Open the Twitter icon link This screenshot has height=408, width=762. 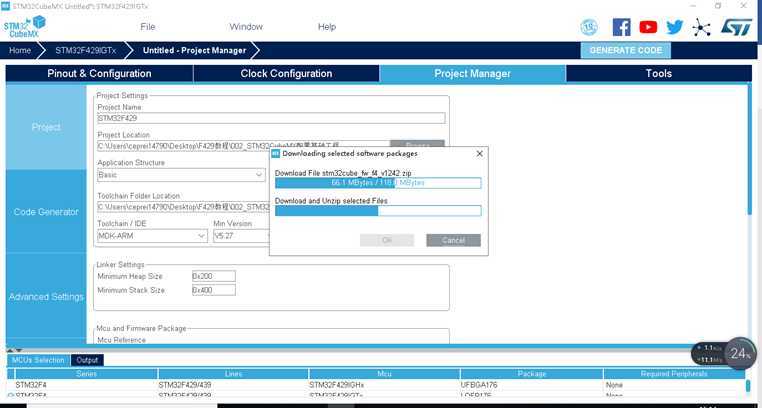click(x=675, y=27)
